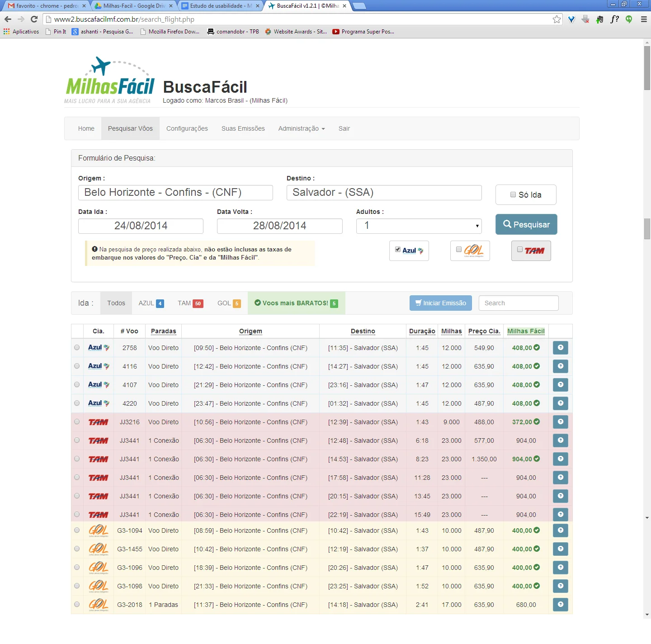The image size is (651, 644).
Task: Open the Suas Emissões navigation item
Action: 243,128
